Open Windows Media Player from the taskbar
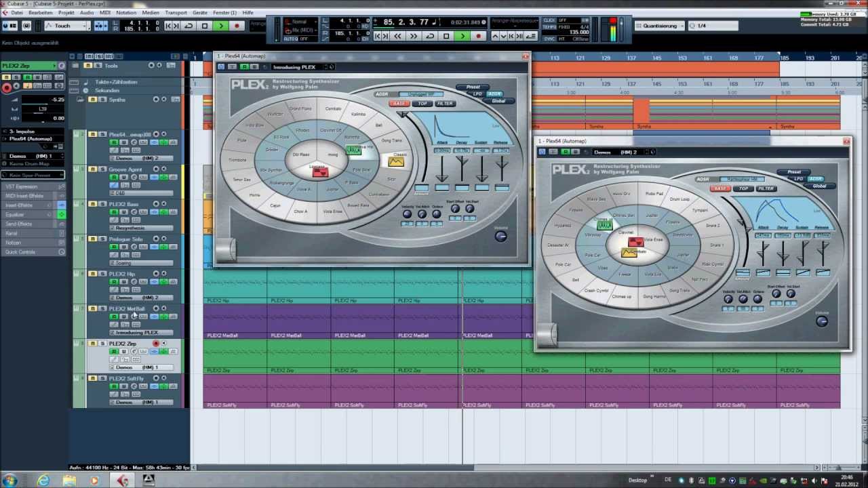Image resolution: width=868 pixels, height=488 pixels. coord(95,480)
